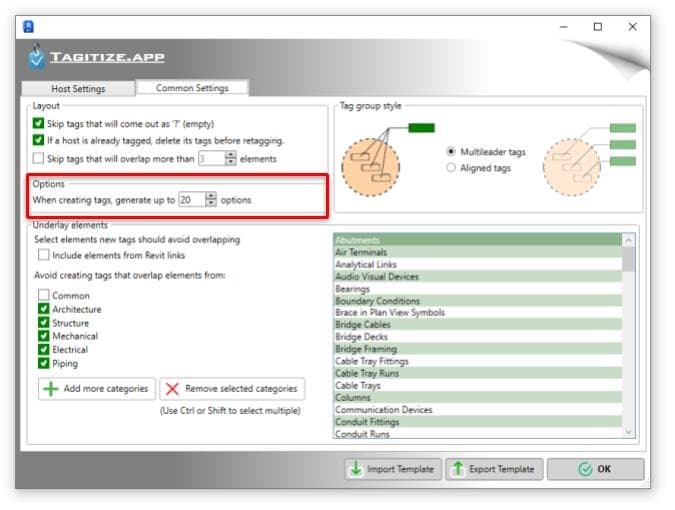Screen dimensions: 675x510
Task: Toggle skip tags that come out empty
Action: (x=38, y=124)
